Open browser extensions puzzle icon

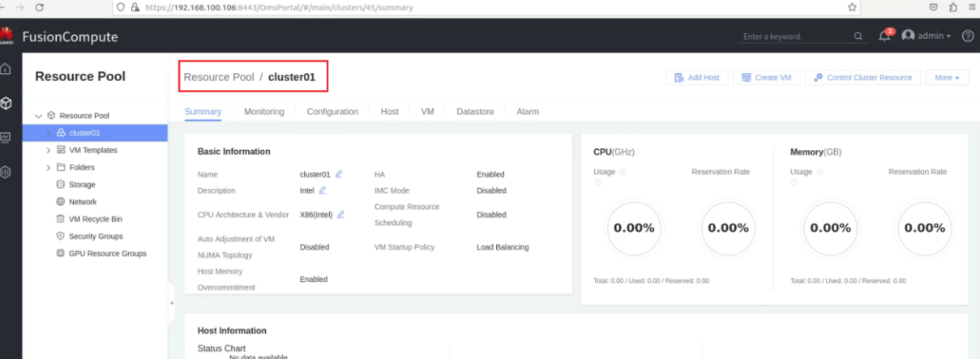click(953, 7)
